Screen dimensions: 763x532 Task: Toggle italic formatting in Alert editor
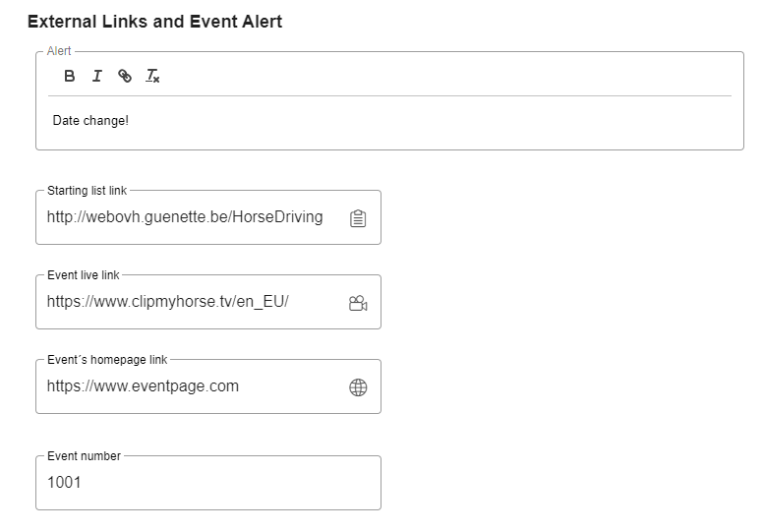[97, 76]
